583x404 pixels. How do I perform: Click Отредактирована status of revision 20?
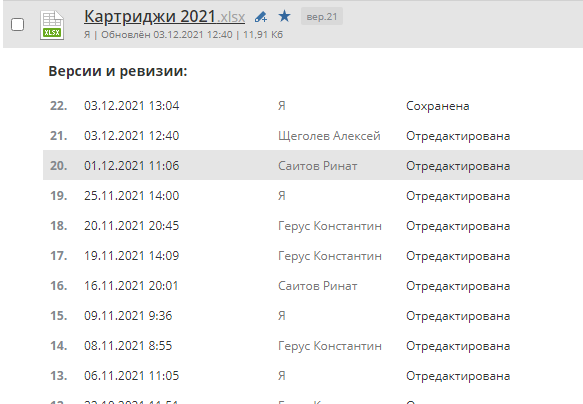[458, 166]
